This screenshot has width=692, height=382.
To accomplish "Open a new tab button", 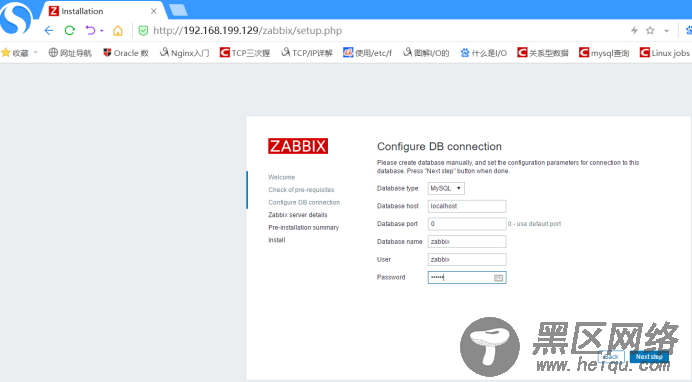I will point(178,10).
